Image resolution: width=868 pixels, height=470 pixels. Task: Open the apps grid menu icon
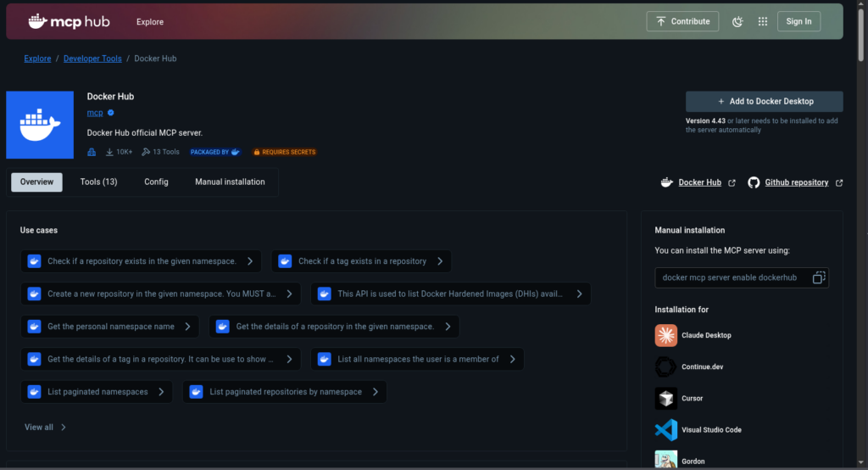pyautogui.click(x=763, y=21)
